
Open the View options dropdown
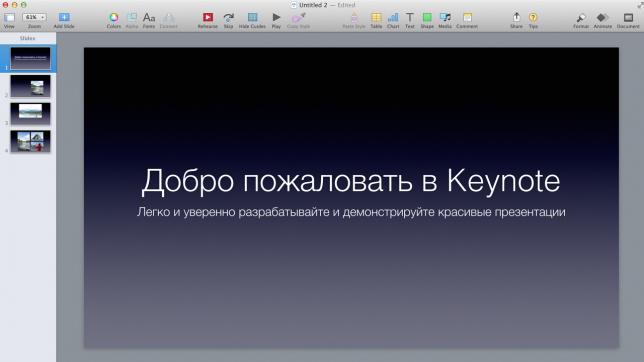[9, 17]
